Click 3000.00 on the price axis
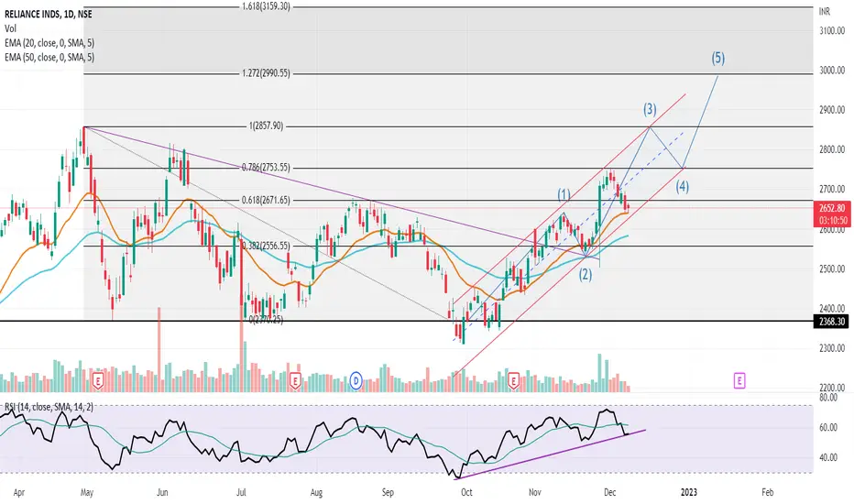 tap(832, 71)
